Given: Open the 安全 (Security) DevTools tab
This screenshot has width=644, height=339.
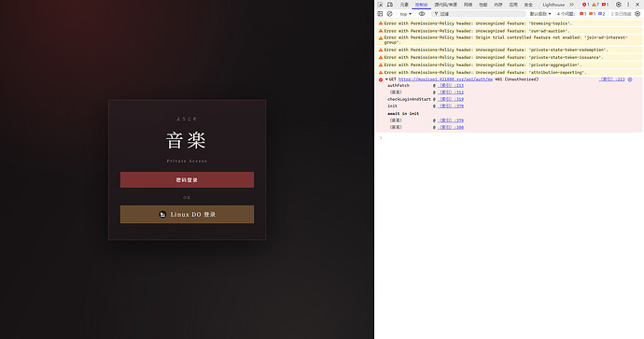Looking at the screenshot, I should click(528, 5).
